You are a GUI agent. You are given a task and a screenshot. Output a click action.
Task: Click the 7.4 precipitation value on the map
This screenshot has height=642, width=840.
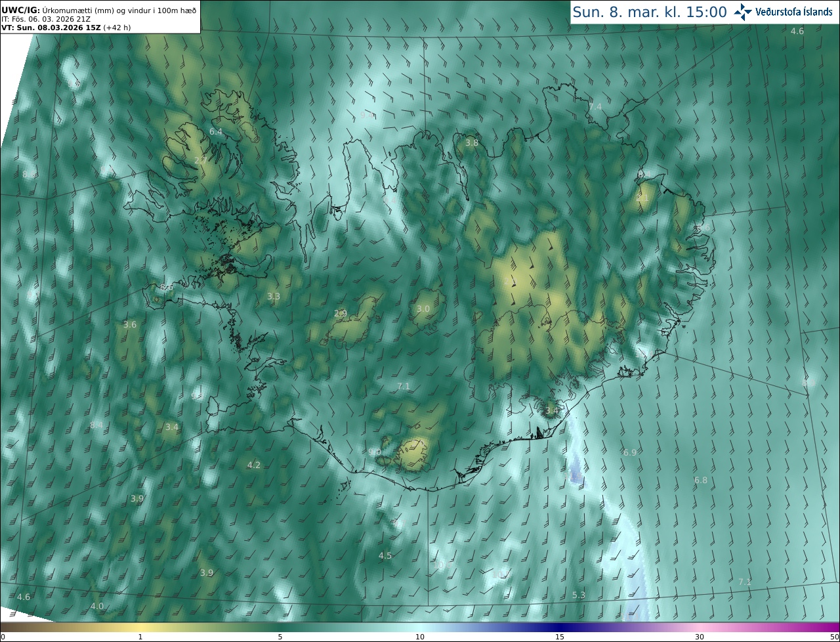(595, 106)
